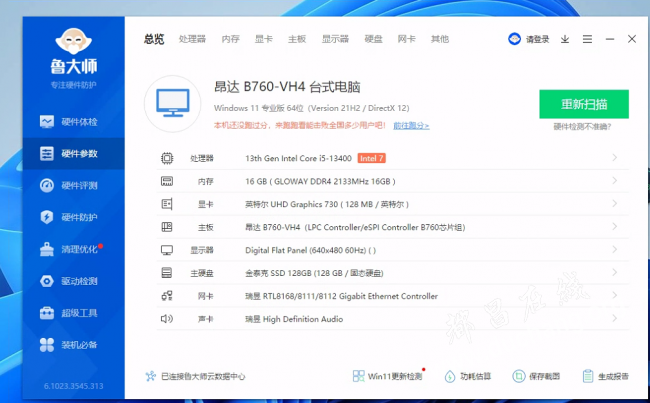Open Win11更新检测 tool

(388, 376)
